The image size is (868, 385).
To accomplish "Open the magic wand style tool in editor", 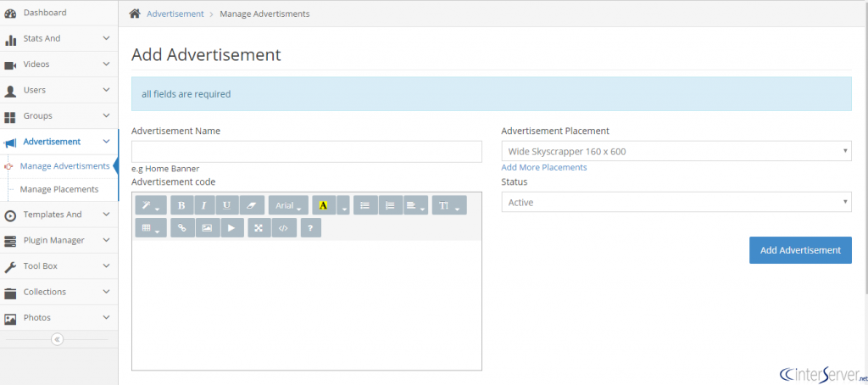I will click(x=151, y=205).
